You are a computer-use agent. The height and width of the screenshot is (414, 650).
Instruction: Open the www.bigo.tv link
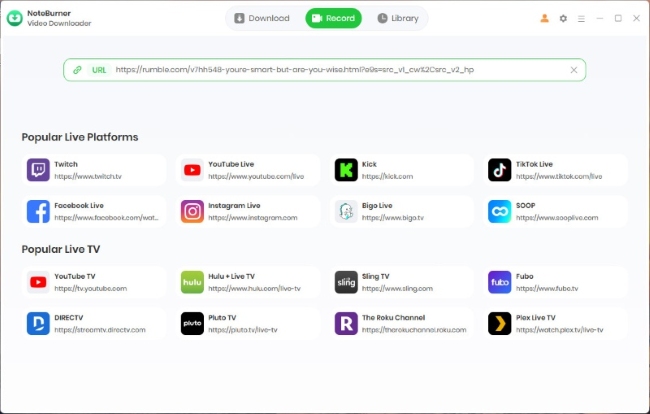(393, 218)
